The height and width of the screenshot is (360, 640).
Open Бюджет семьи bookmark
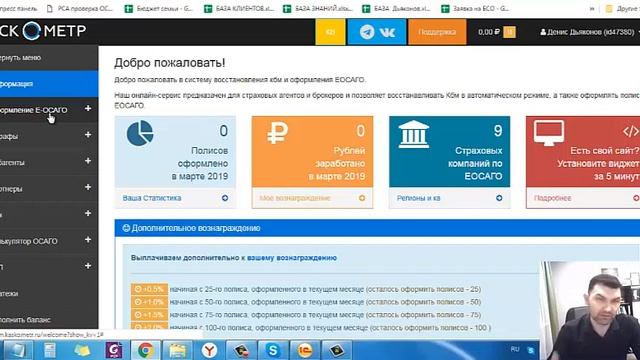tap(159, 8)
